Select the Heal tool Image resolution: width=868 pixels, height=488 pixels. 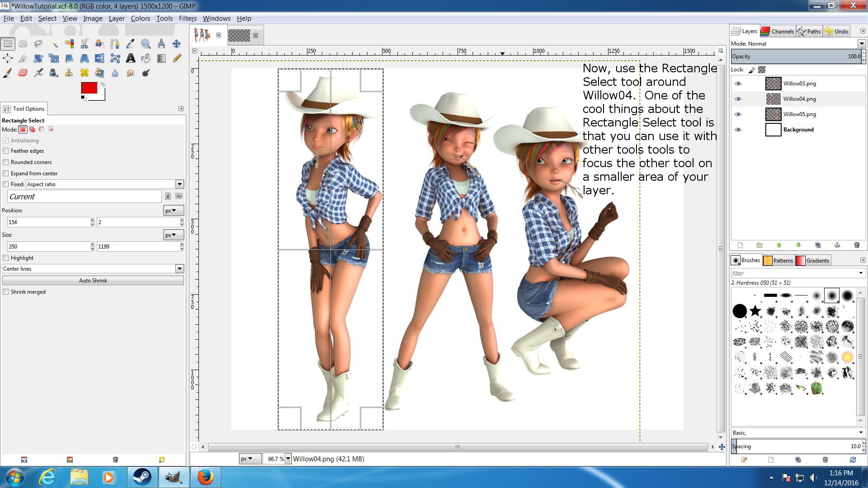(84, 73)
